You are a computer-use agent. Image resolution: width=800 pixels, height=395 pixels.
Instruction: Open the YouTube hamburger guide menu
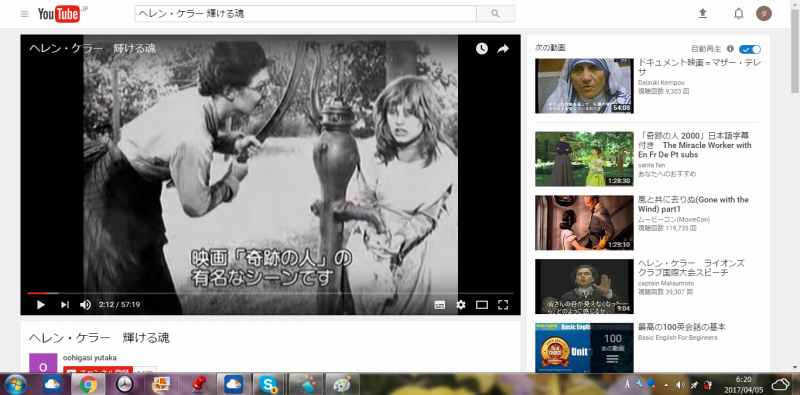click(24, 14)
